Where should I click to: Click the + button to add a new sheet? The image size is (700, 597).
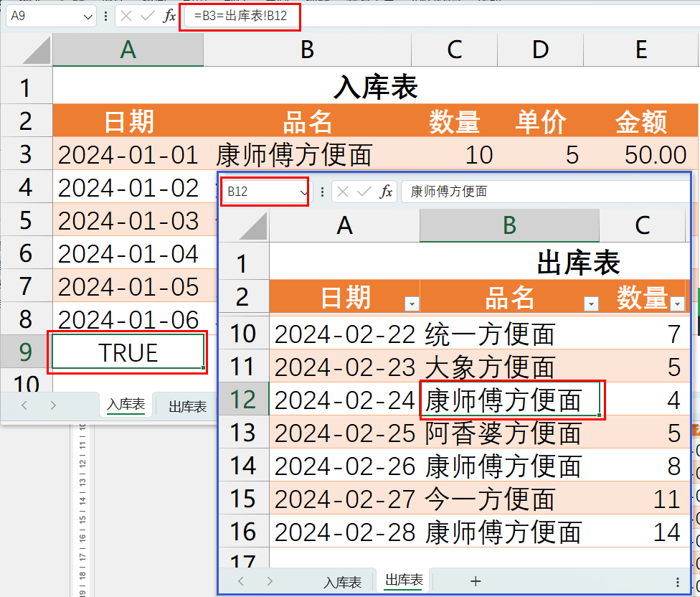coord(476,580)
